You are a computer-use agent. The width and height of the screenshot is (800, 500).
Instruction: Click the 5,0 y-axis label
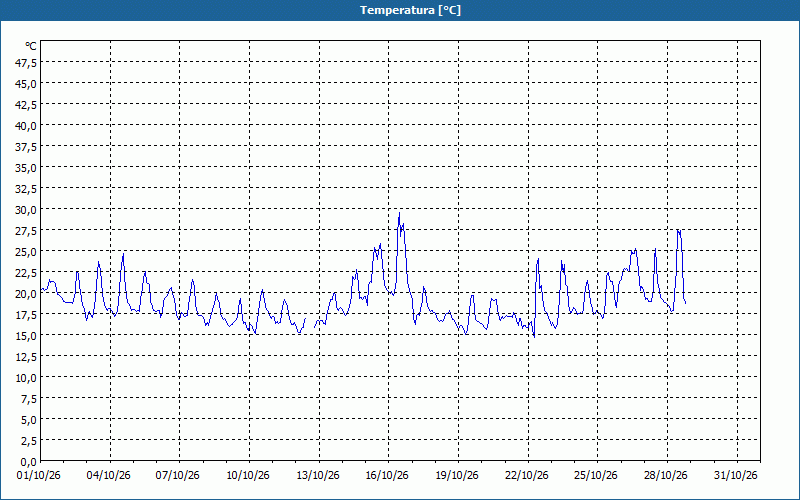[29, 420]
